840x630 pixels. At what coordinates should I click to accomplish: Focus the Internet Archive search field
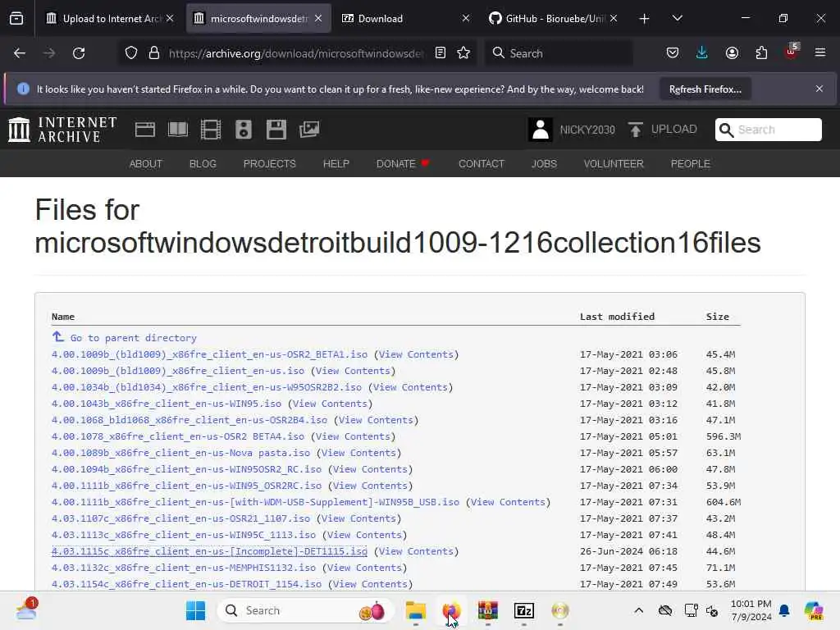point(768,130)
